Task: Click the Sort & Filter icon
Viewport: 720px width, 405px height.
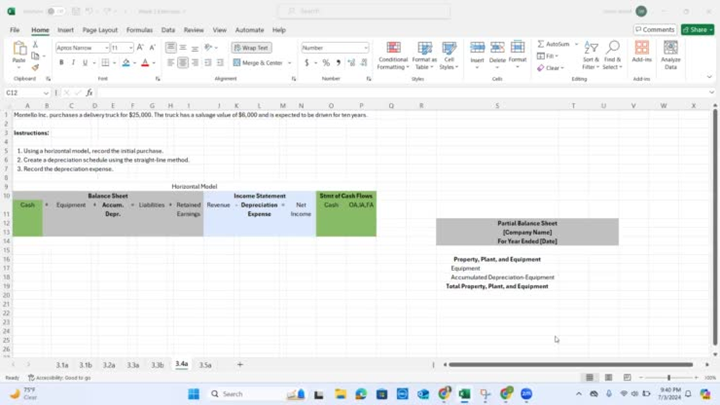Action: coord(591,50)
